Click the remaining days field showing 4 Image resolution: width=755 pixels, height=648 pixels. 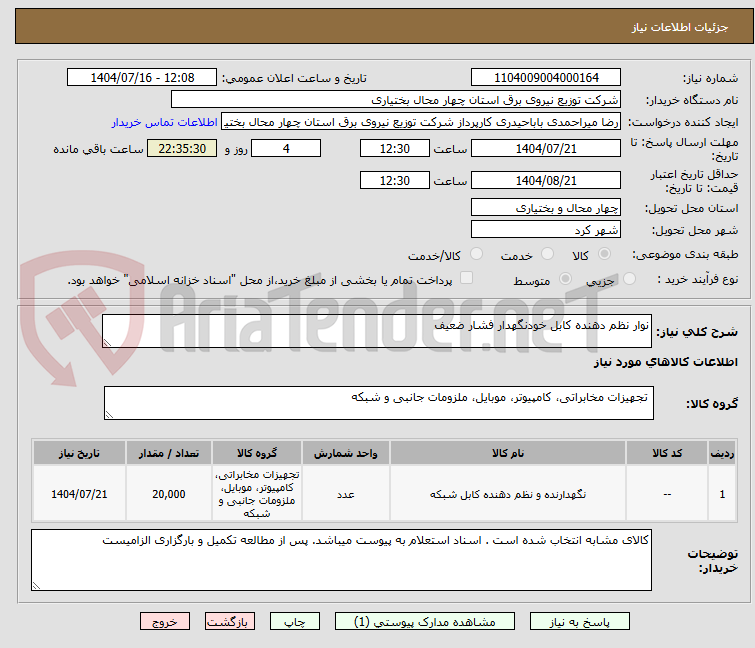pos(286,148)
